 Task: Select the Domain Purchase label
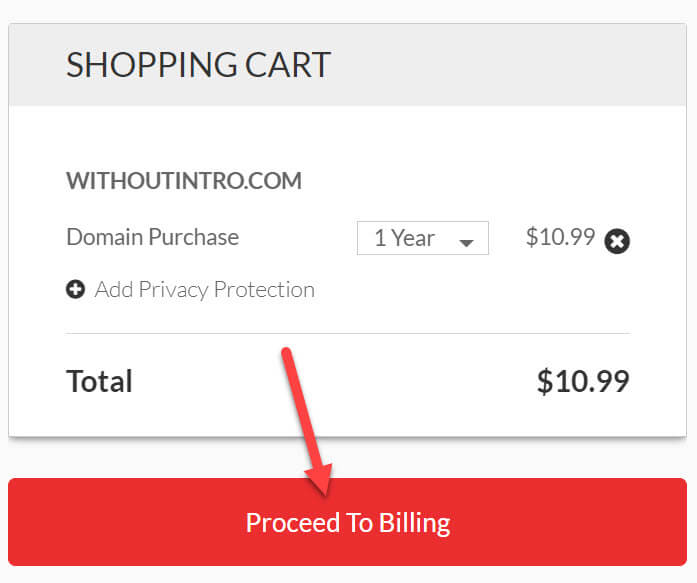(152, 237)
